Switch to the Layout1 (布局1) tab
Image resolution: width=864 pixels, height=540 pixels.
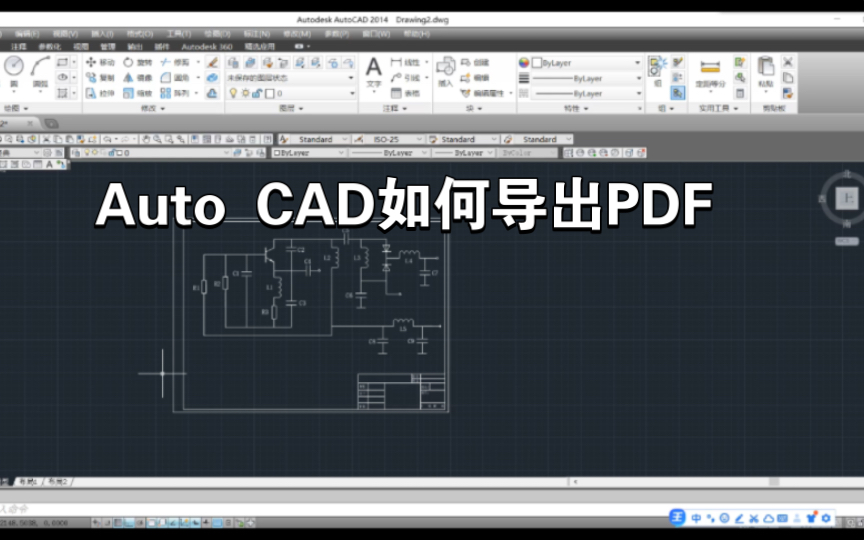(28, 482)
